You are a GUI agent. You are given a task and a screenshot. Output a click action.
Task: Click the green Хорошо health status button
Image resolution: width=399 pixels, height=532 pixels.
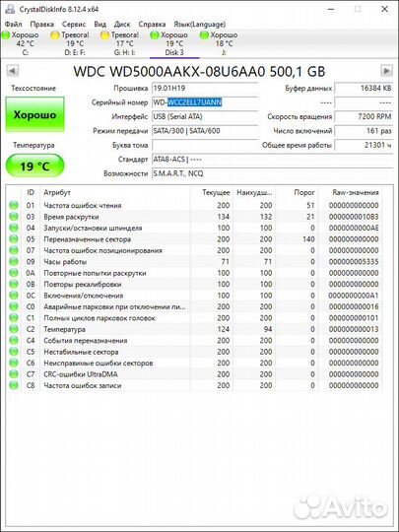(34, 114)
